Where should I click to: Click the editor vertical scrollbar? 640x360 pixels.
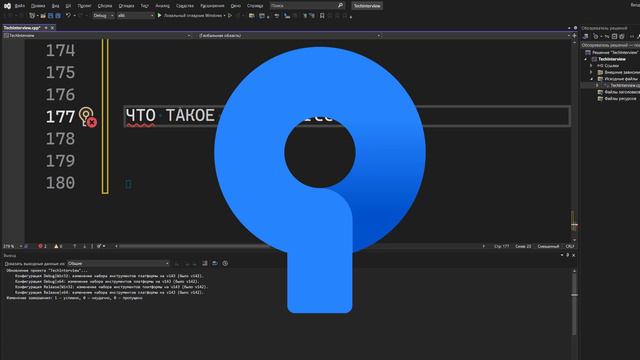pos(574,141)
